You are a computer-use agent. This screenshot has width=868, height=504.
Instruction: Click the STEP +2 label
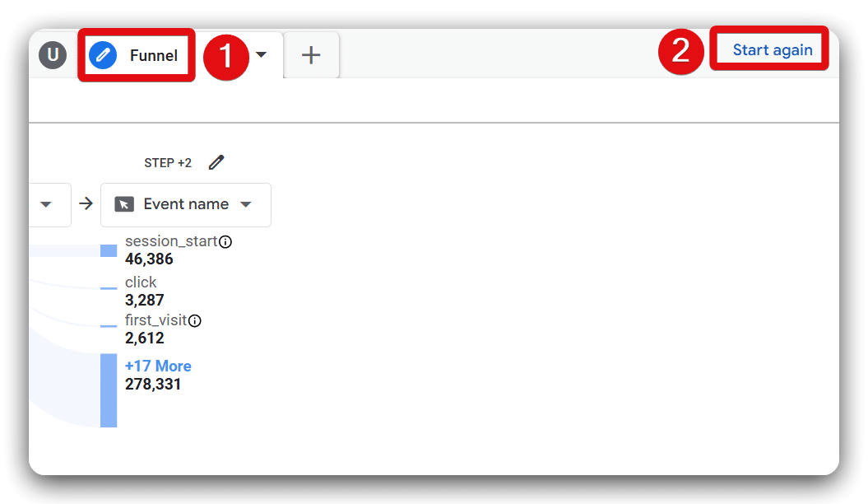pos(168,163)
